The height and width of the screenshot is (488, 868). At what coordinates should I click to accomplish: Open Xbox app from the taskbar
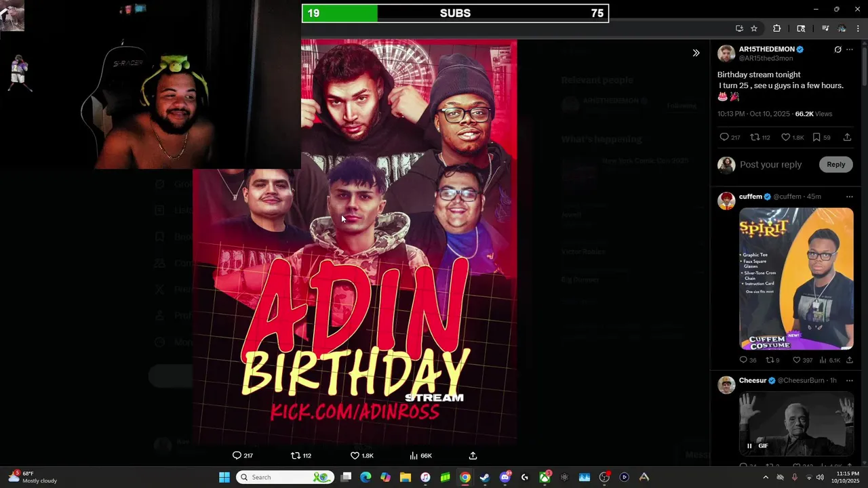(545, 477)
